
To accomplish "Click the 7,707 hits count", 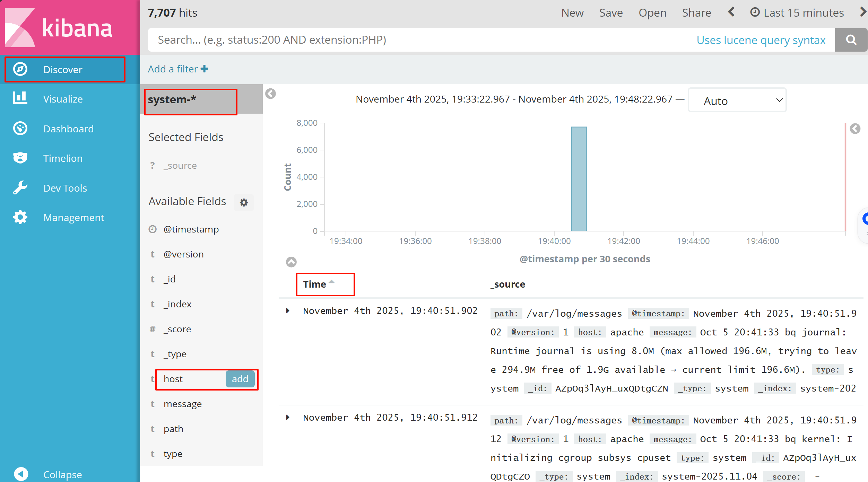I will pos(172,12).
